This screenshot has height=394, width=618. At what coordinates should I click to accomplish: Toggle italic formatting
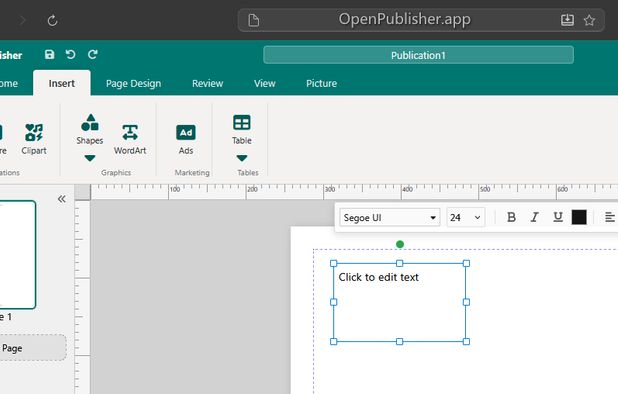pyautogui.click(x=534, y=217)
